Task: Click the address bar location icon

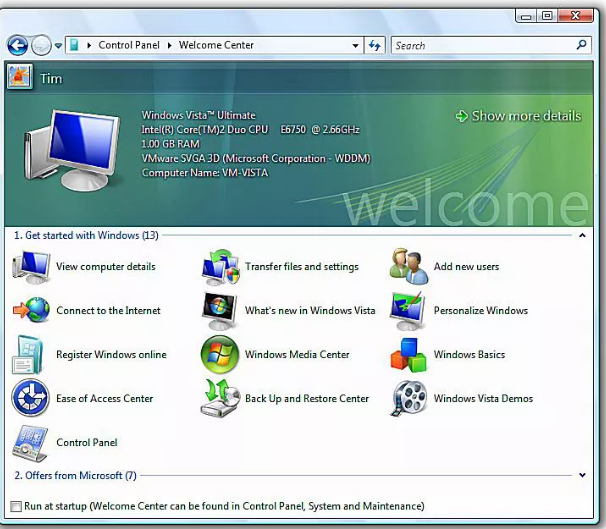Action: click(74, 45)
